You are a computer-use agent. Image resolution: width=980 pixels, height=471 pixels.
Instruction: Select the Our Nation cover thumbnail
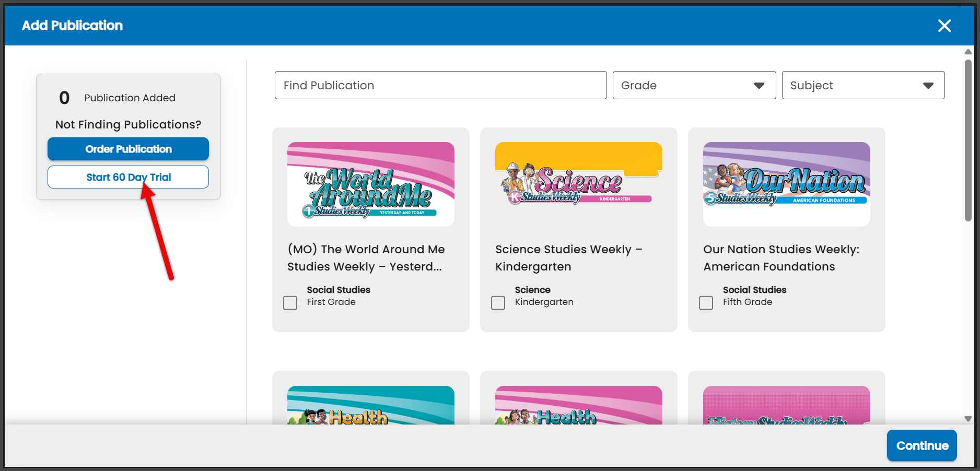point(787,184)
